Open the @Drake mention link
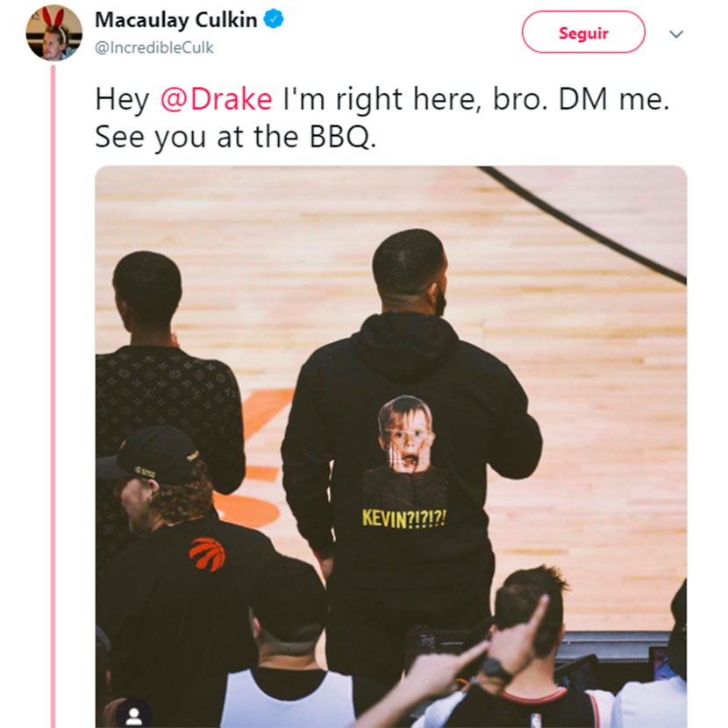728x728 pixels. coord(217,99)
